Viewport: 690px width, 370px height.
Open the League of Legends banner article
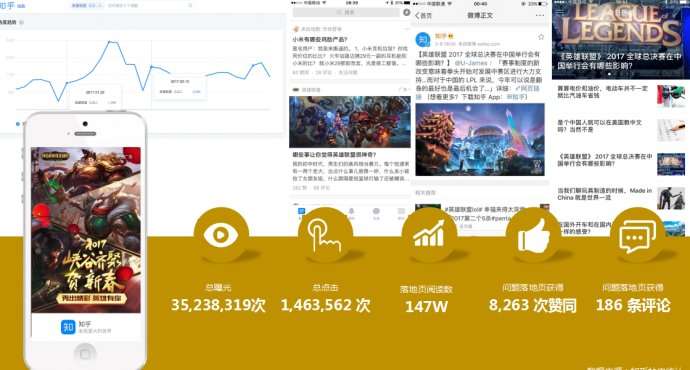pos(621,40)
